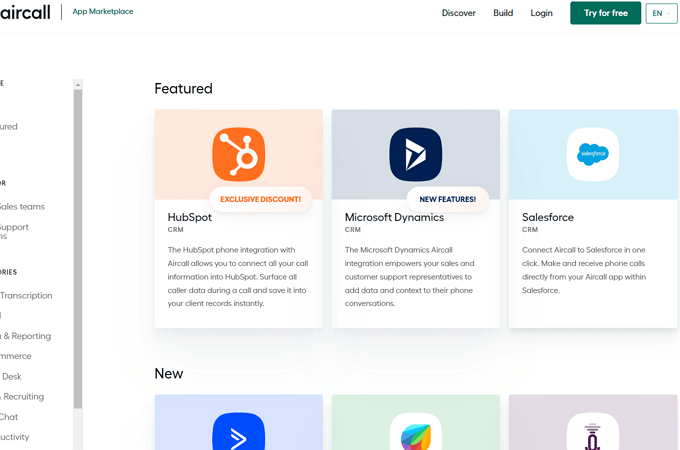Click the HubSpot app logo icon
The width and height of the screenshot is (680, 450).
click(239, 154)
